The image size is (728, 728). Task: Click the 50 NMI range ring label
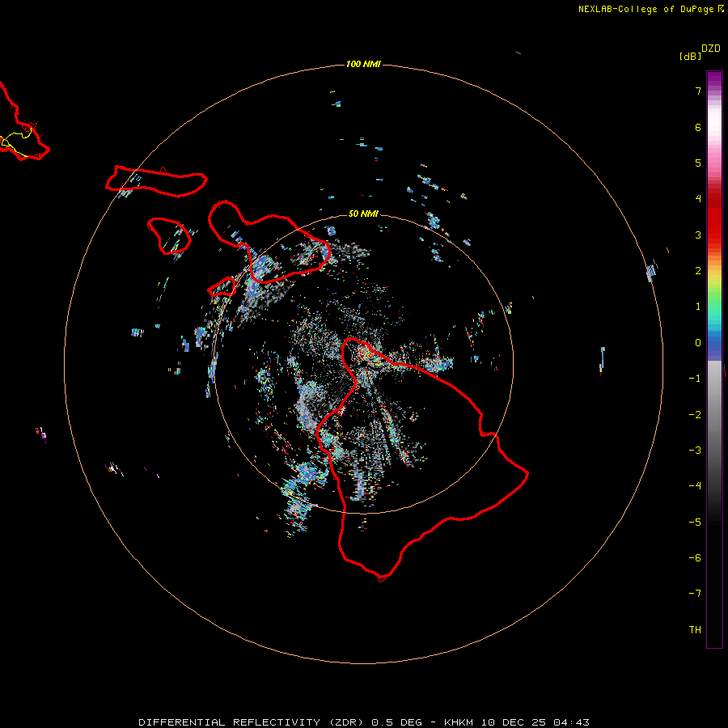tap(363, 214)
